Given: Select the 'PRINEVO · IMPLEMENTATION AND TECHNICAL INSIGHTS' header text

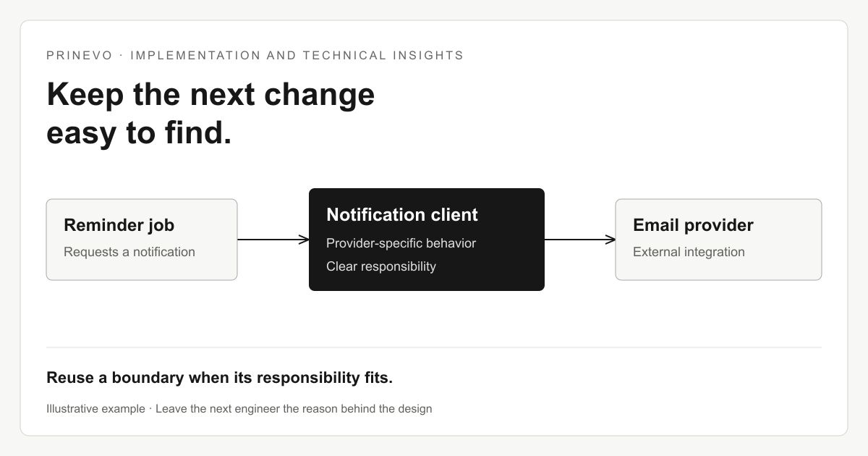Looking at the screenshot, I should click(x=255, y=55).
